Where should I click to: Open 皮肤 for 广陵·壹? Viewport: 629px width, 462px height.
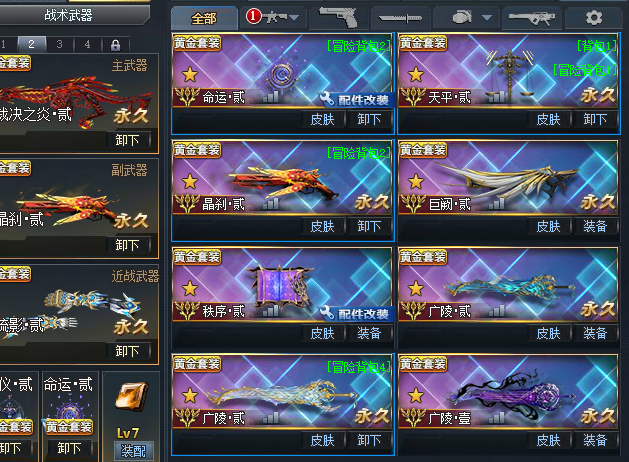coord(548,440)
